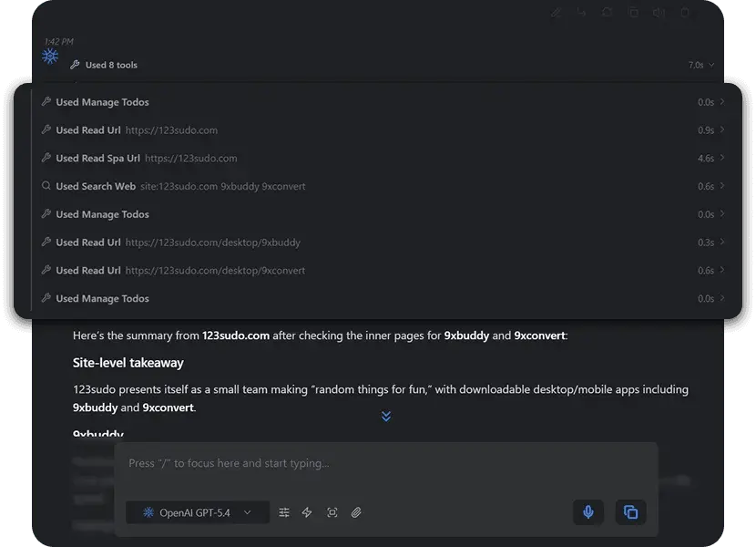
Task: Start voice input with the microphone button
Action: [x=588, y=511]
